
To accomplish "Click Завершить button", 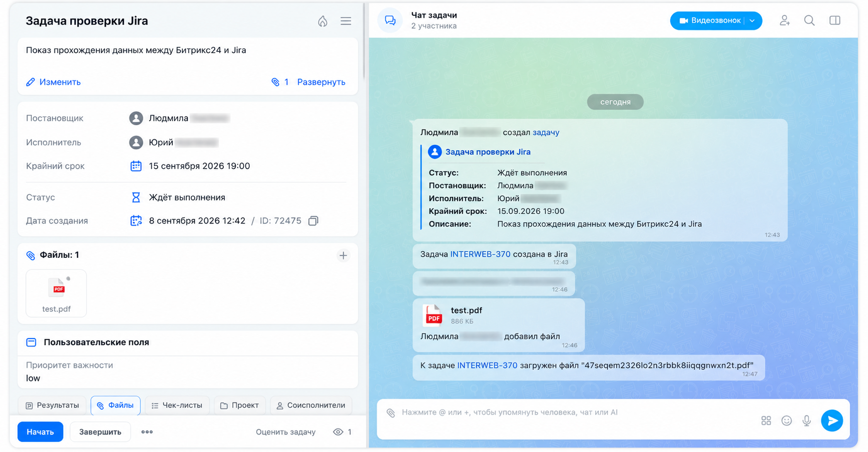I will click(100, 432).
